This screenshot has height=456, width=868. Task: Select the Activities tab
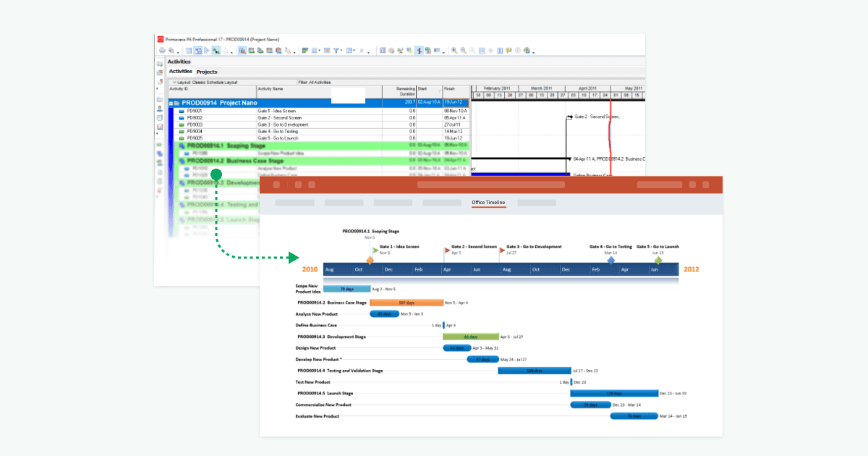[x=179, y=72]
